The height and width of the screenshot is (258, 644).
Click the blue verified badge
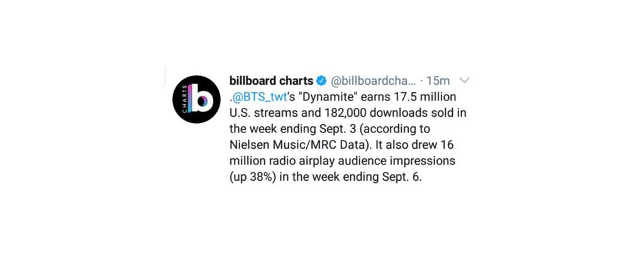tap(321, 81)
